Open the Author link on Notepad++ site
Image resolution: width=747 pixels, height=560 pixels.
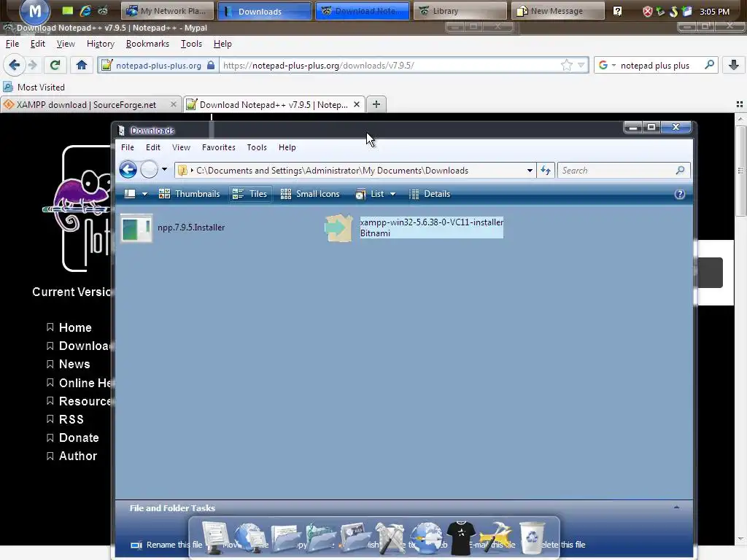coord(77,456)
